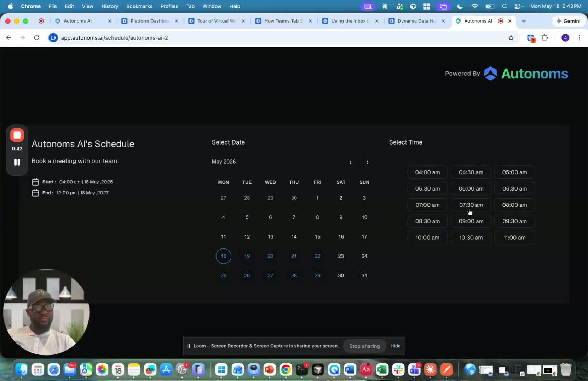Image resolution: width=588 pixels, height=381 pixels.
Task: Open Microsoft Teams in the dock
Action: 414,370
